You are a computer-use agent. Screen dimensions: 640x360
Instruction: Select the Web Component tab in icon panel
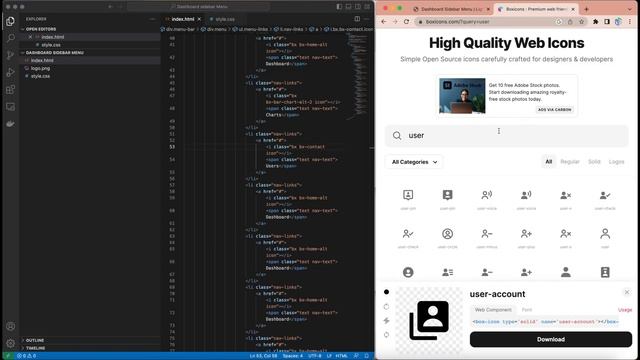pyautogui.click(x=493, y=310)
